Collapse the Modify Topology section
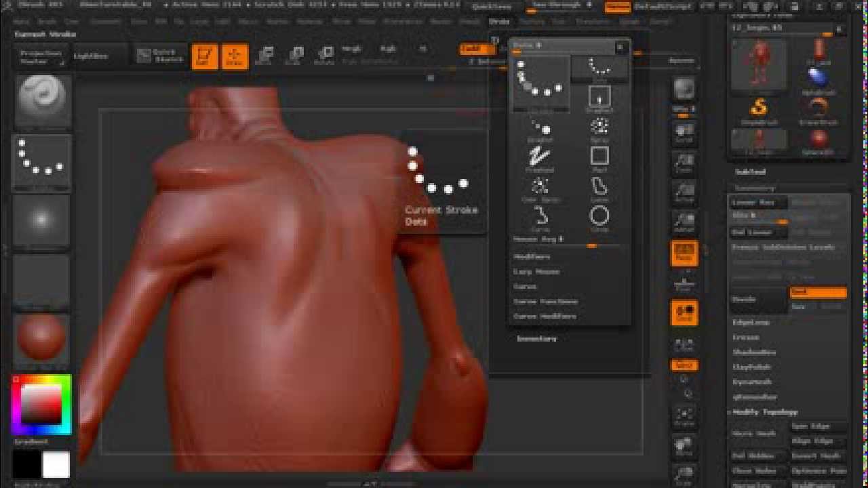 pyautogui.click(x=764, y=412)
